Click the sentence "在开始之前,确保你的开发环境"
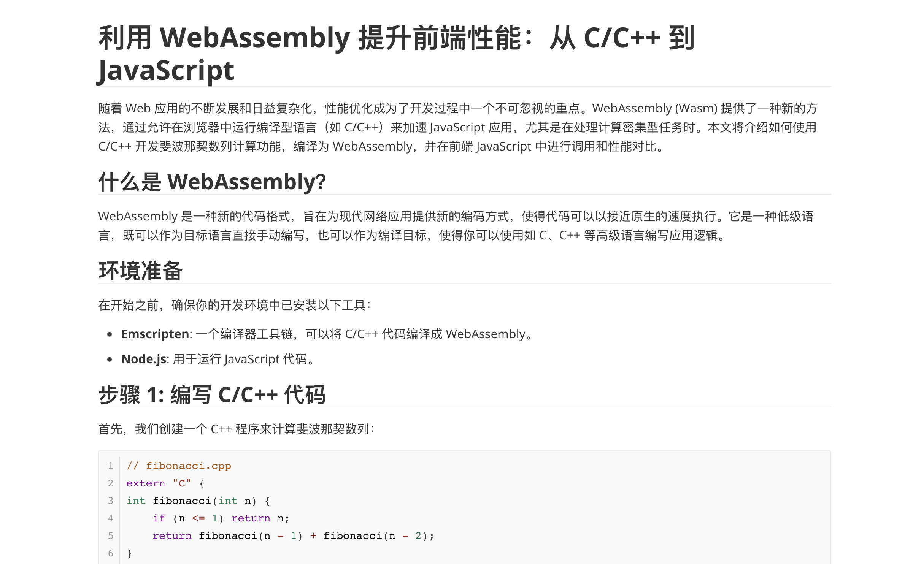This screenshot has height=564, width=924. pos(234,305)
